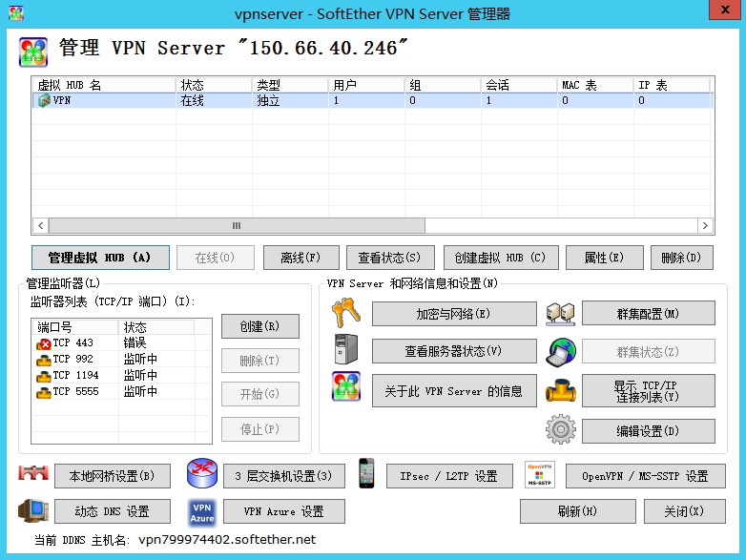746x560 pixels.
Task: Click the red bridge icon beside 本地网桥设置
Action: [33, 473]
